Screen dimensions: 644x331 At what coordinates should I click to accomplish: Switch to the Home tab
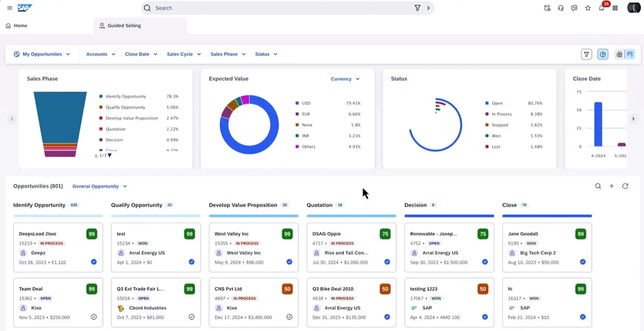[x=16, y=26]
